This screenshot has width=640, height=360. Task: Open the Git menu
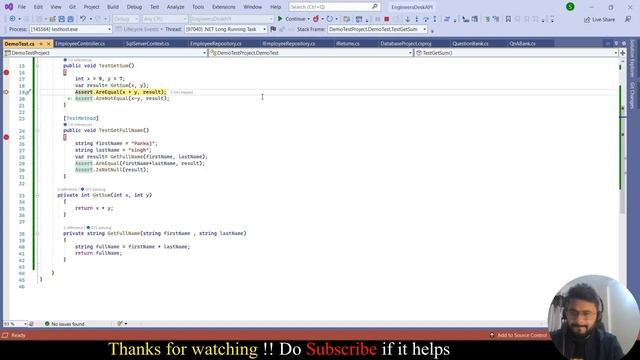point(72,7)
